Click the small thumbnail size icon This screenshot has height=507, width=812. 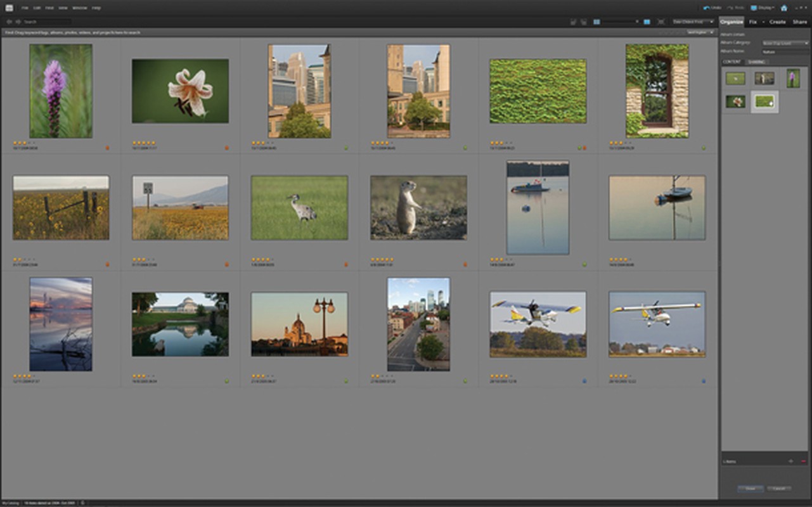click(596, 22)
